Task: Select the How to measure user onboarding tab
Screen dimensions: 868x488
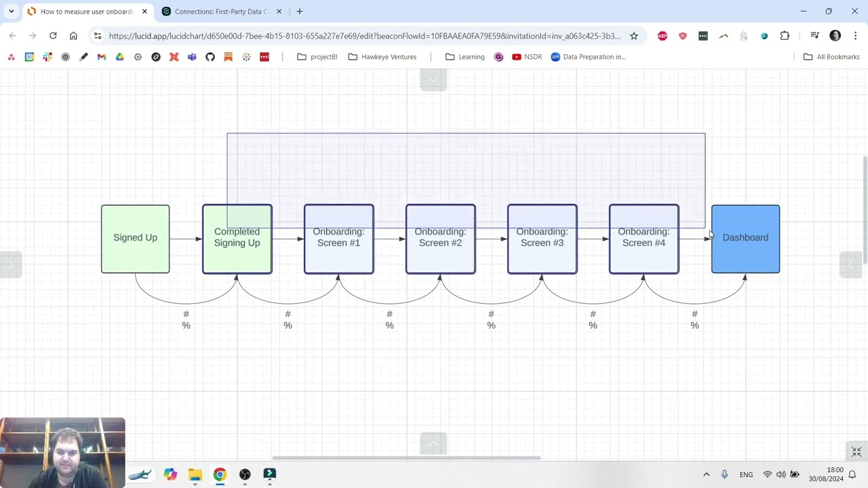Action: (x=86, y=12)
